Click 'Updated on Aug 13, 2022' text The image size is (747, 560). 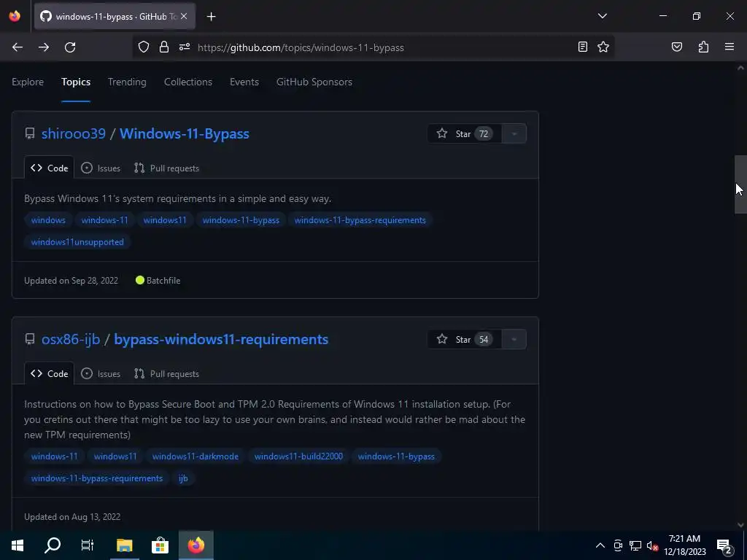point(72,517)
